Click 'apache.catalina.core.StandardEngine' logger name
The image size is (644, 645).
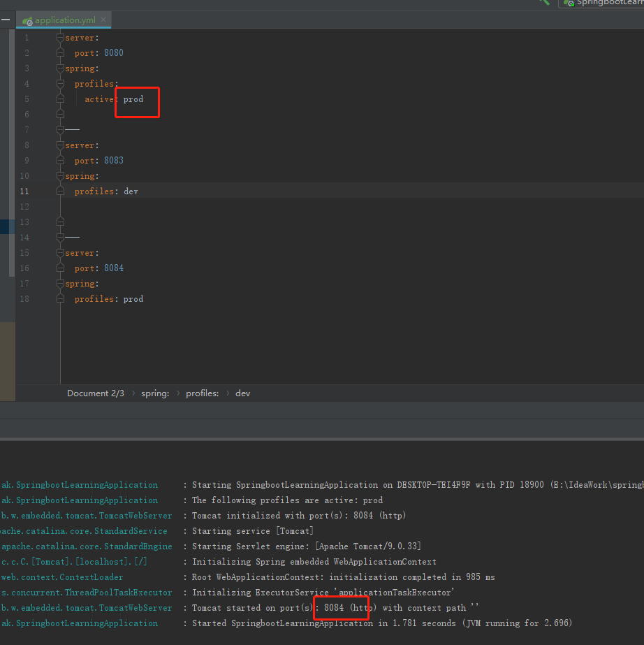(x=87, y=546)
